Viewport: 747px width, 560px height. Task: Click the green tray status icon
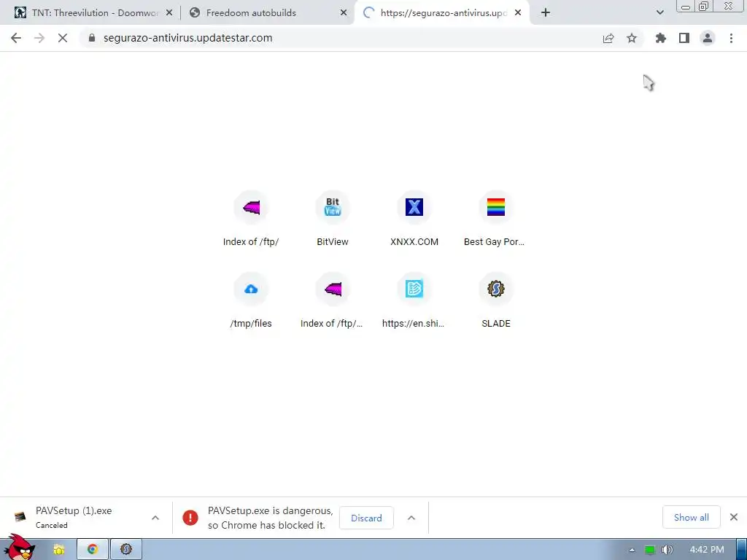click(649, 550)
